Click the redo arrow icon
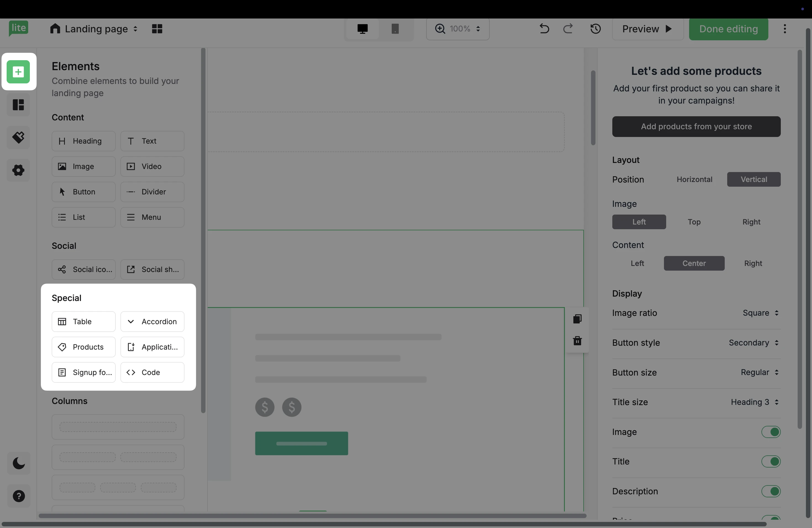Image resolution: width=812 pixels, height=528 pixels. click(568, 29)
